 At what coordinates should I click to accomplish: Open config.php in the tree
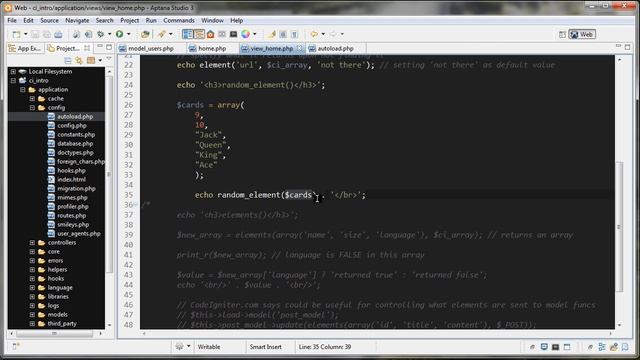72,126
